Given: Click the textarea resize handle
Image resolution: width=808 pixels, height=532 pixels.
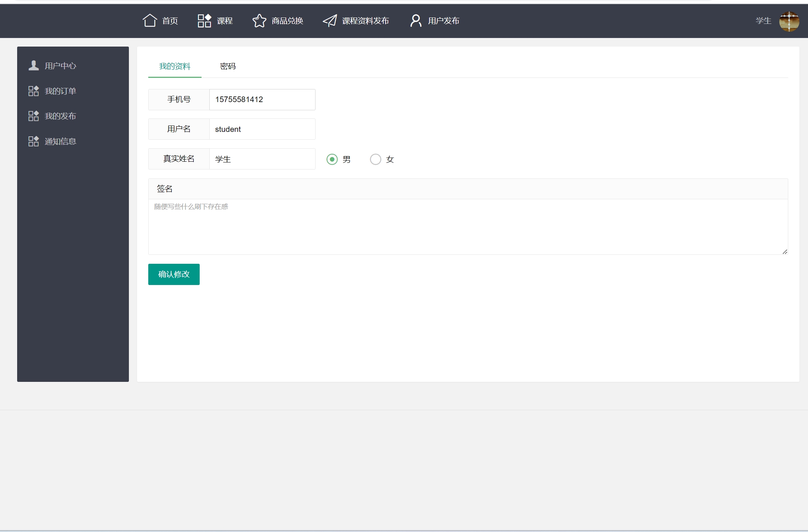Looking at the screenshot, I should [x=785, y=252].
